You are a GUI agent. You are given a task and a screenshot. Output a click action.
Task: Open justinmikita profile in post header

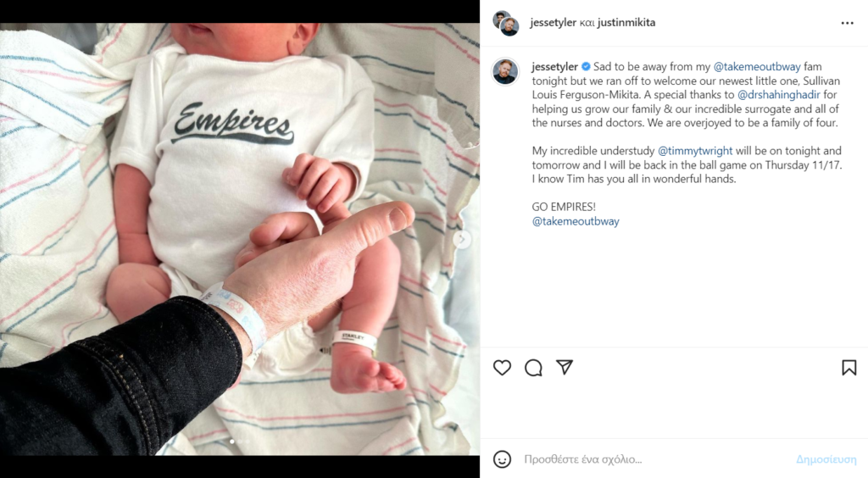click(626, 23)
